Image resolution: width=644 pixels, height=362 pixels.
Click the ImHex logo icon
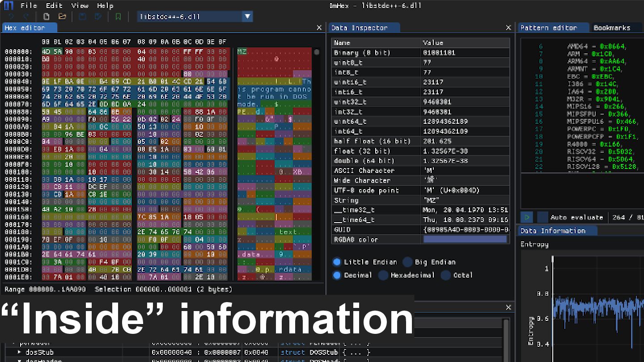coord(8,6)
